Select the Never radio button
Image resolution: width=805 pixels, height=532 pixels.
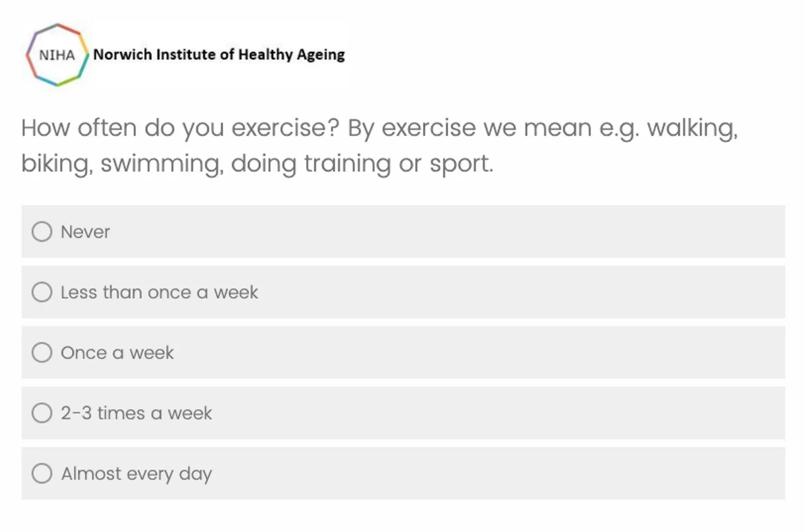[x=42, y=232]
